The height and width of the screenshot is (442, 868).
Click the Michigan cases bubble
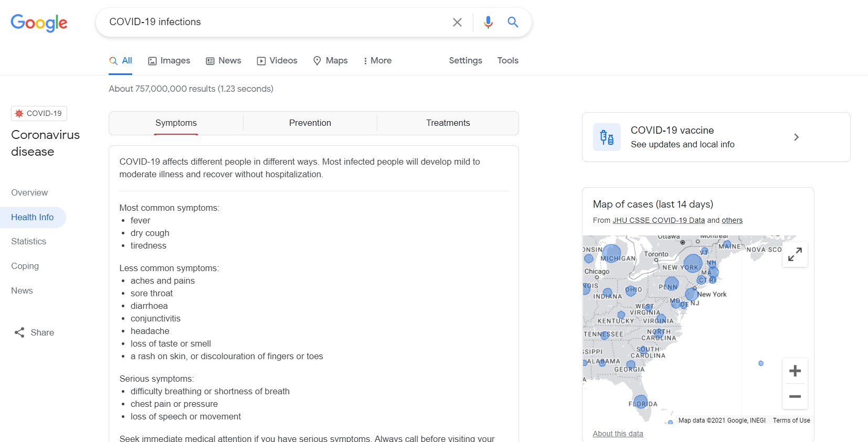pyautogui.click(x=611, y=253)
